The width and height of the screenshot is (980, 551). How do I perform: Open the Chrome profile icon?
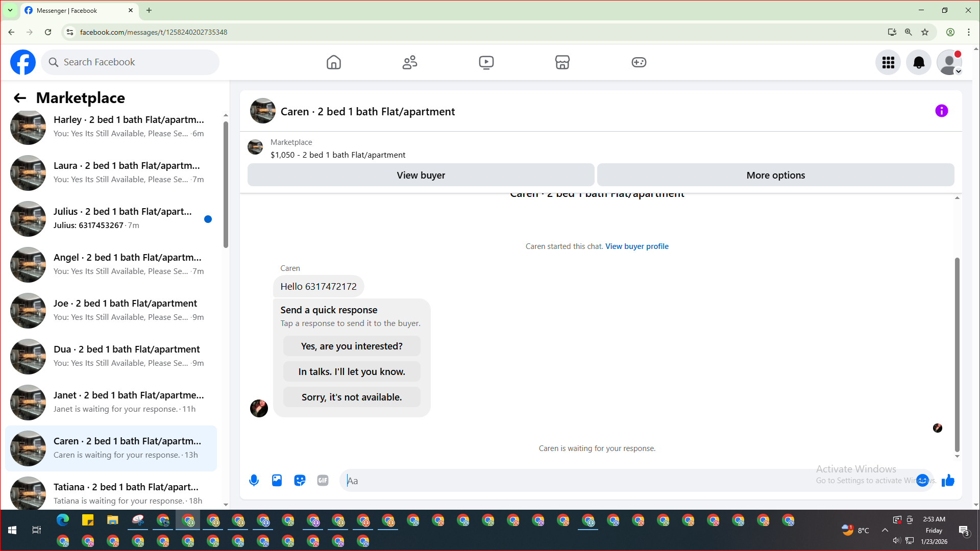(x=950, y=32)
